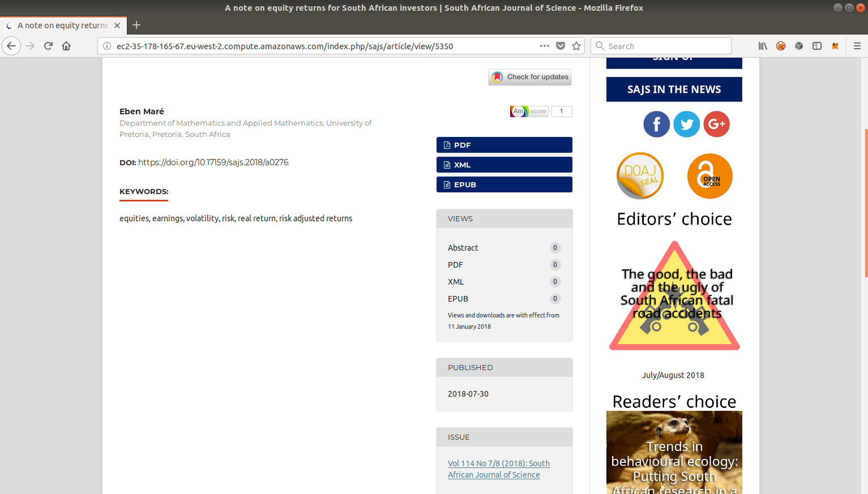
Task: Go to Firefox home page
Action: 66,46
